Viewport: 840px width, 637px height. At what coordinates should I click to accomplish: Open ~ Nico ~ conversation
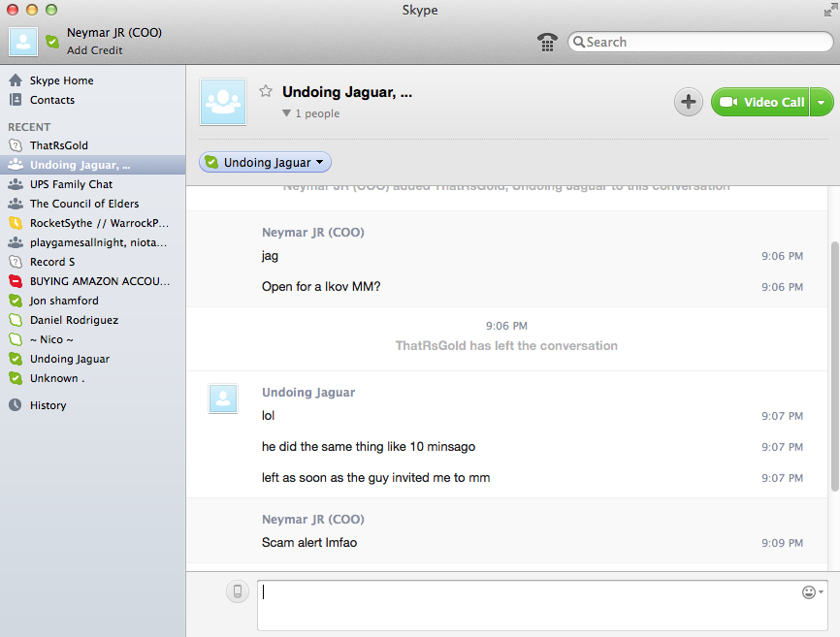point(93,339)
